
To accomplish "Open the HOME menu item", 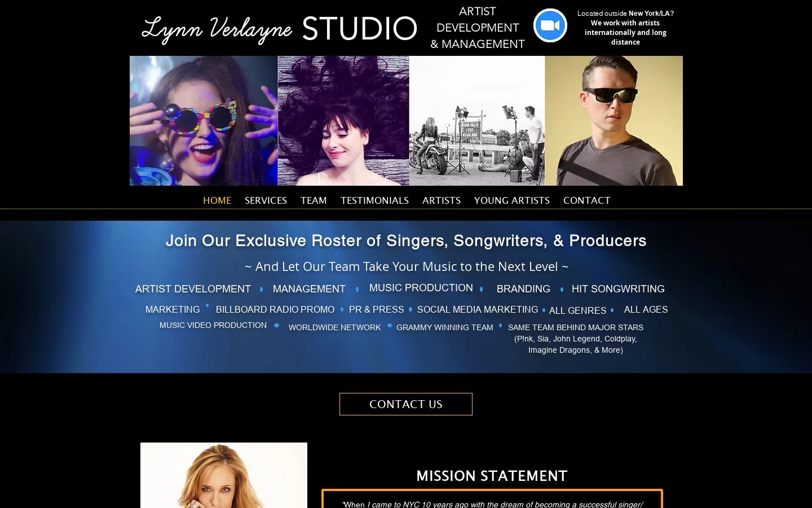I will pos(217,200).
